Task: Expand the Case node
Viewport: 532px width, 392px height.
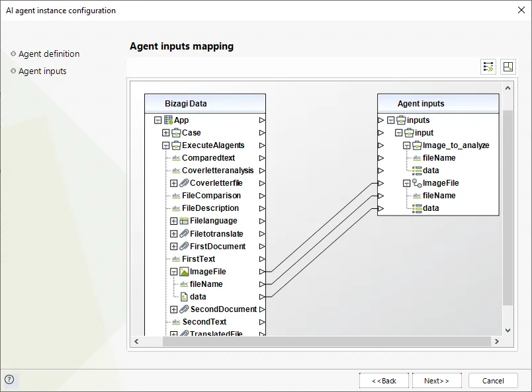Action: tap(165, 133)
